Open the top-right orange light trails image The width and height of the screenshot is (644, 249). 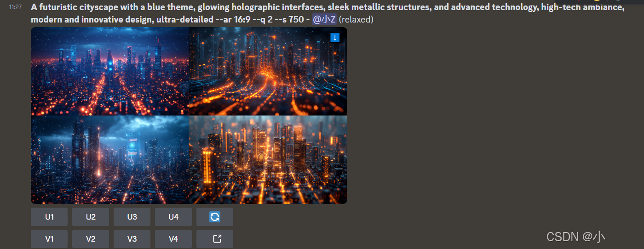(268, 71)
